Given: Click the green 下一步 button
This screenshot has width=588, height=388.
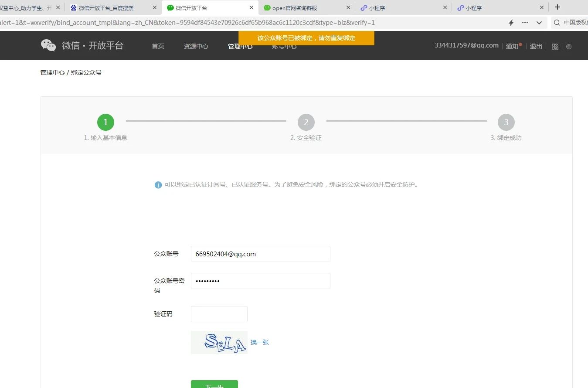Looking at the screenshot, I should [x=214, y=384].
